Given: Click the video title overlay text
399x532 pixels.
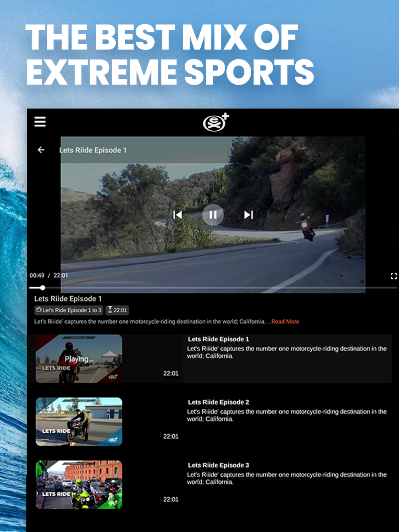Looking at the screenshot, I should click(93, 150).
